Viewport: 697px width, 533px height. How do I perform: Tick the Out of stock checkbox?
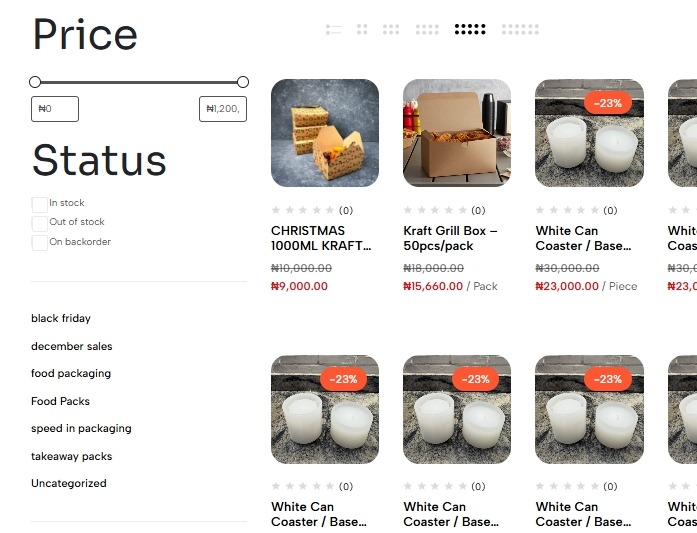40,223
